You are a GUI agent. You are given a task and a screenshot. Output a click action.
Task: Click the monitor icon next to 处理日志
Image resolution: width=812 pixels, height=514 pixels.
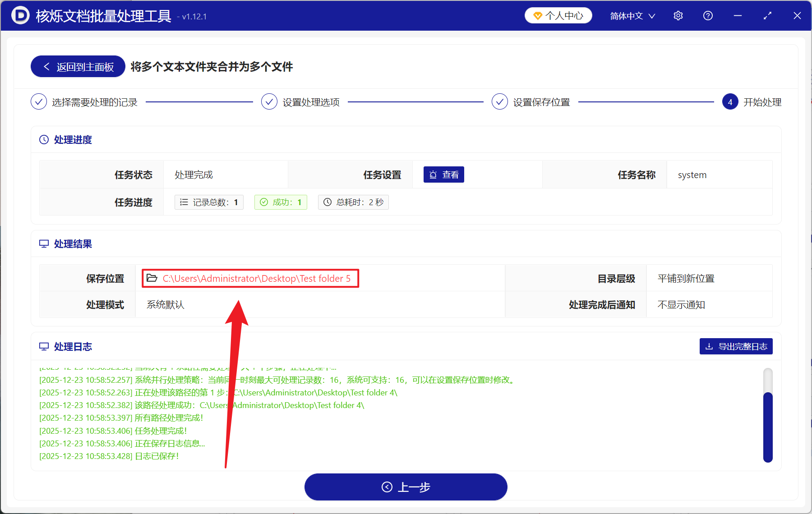pyautogui.click(x=43, y=346)
